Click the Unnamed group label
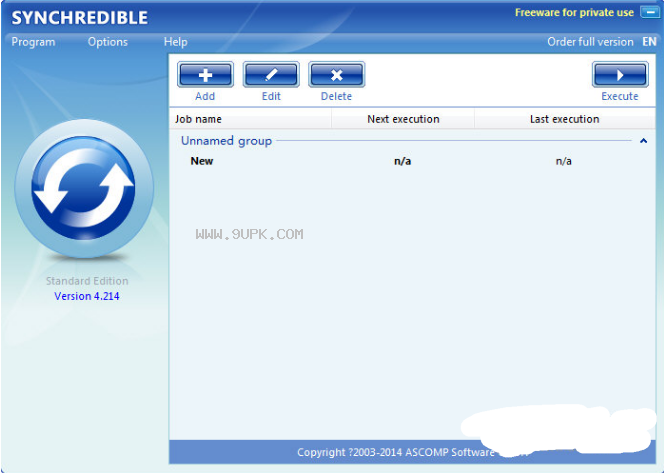664x473 pixels. point(226,141)
